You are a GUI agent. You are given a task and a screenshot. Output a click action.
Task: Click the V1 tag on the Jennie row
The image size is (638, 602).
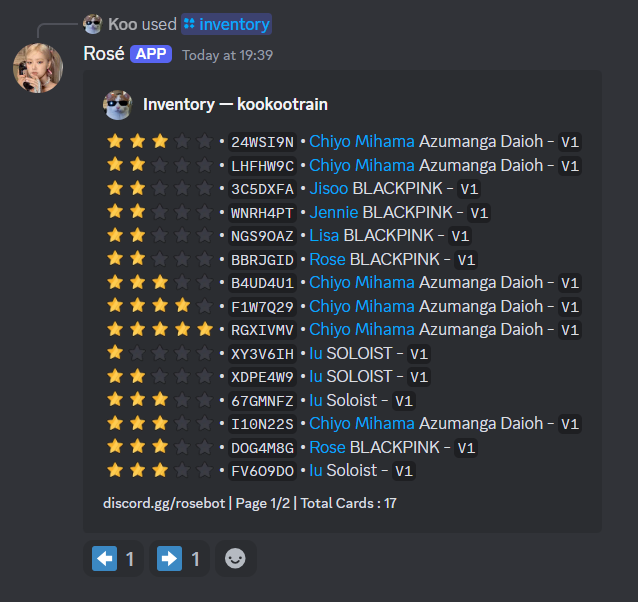[479, 213]
